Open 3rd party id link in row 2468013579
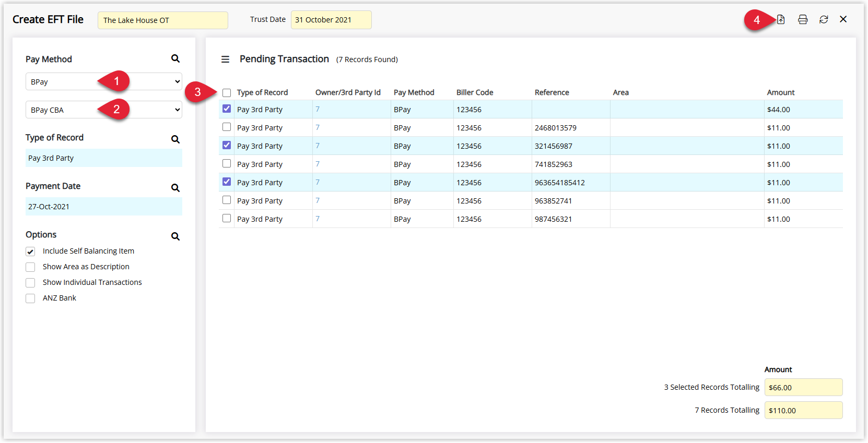The width and height of the screenshot is (868, 443). click(x=318, y=127)
